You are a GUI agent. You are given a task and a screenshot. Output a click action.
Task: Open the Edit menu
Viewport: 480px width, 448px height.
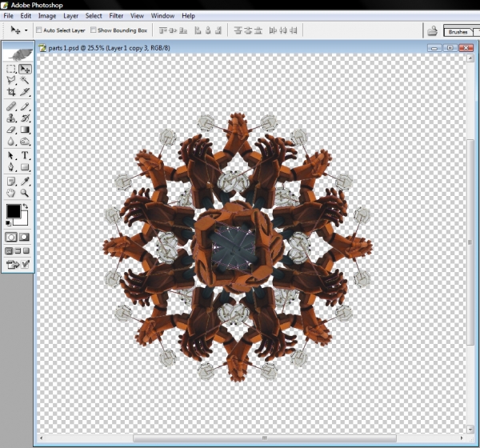(26, 16)
